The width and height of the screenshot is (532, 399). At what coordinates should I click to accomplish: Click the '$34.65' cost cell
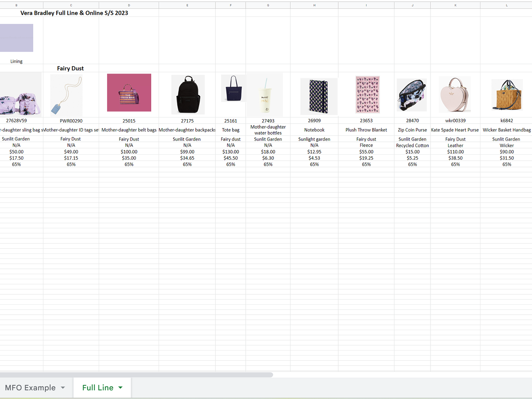[187, 158]
